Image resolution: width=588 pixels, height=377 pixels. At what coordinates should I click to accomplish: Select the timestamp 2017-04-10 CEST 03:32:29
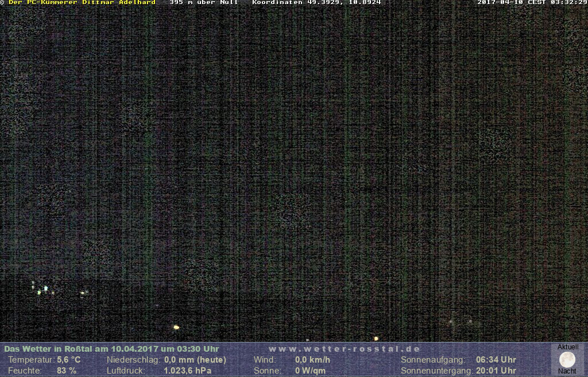tap(532, 2)
